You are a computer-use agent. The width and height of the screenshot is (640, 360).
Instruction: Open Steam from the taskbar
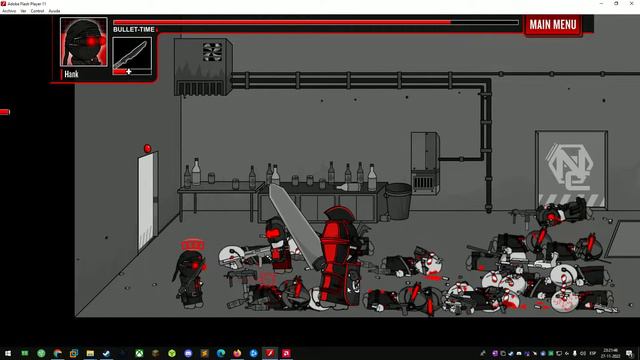pyautogui.click(x=107, y=353)
